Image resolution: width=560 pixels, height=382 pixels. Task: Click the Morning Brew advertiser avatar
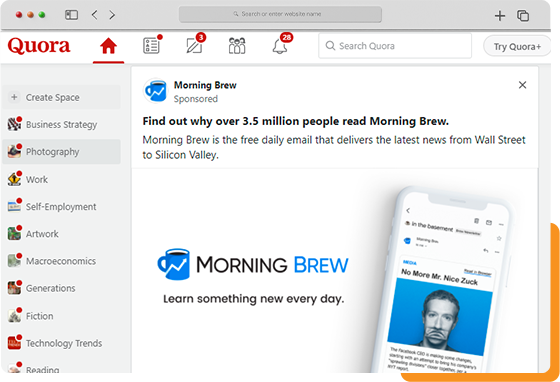[x=155, y=91]
